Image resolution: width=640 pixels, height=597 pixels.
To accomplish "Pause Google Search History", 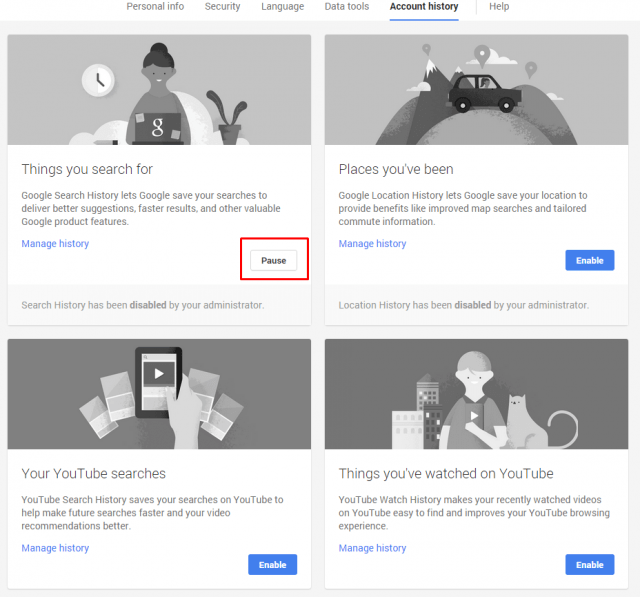I will point(273,260).
